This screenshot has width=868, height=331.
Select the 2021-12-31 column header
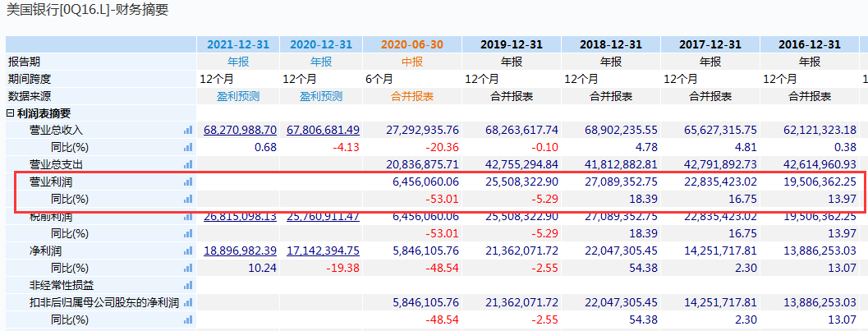pos(238,44)
